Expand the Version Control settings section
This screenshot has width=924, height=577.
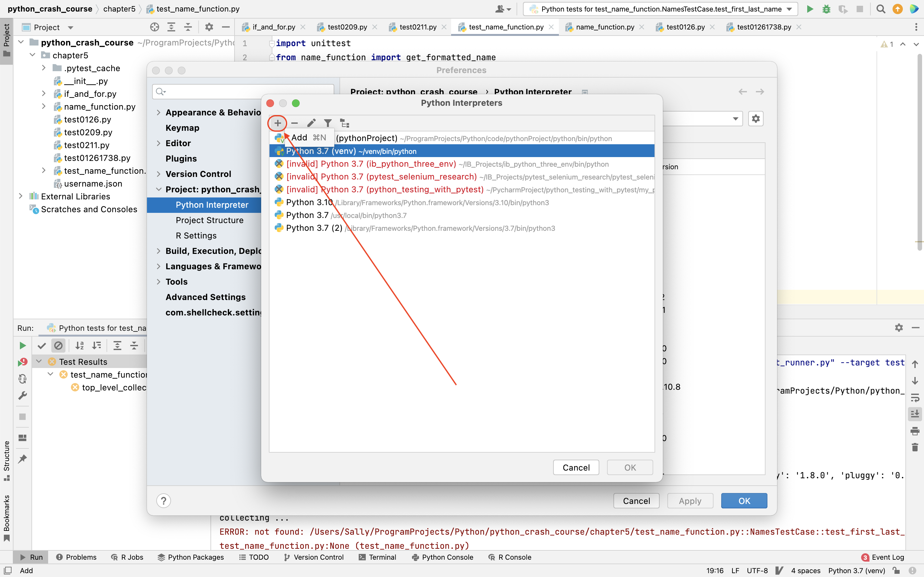click(x=158, y=174)
